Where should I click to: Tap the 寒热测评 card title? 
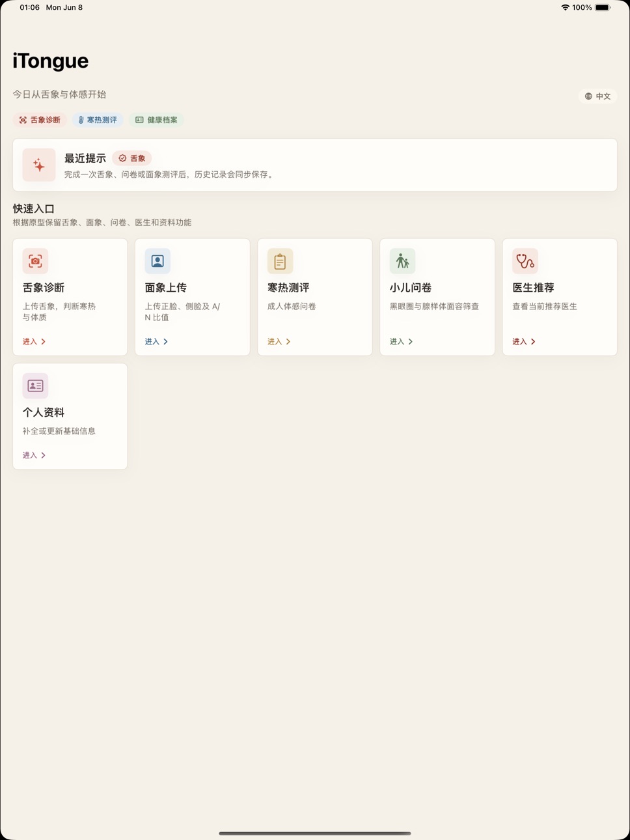(288, 288)
